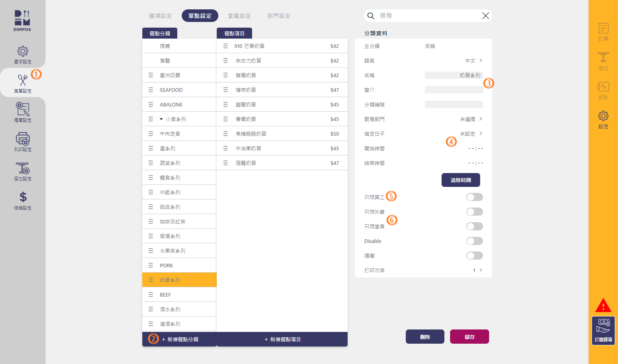Switch to the 套餐設定 tab
The width and height of the screenshot is (618, 364).
(239, 16)
